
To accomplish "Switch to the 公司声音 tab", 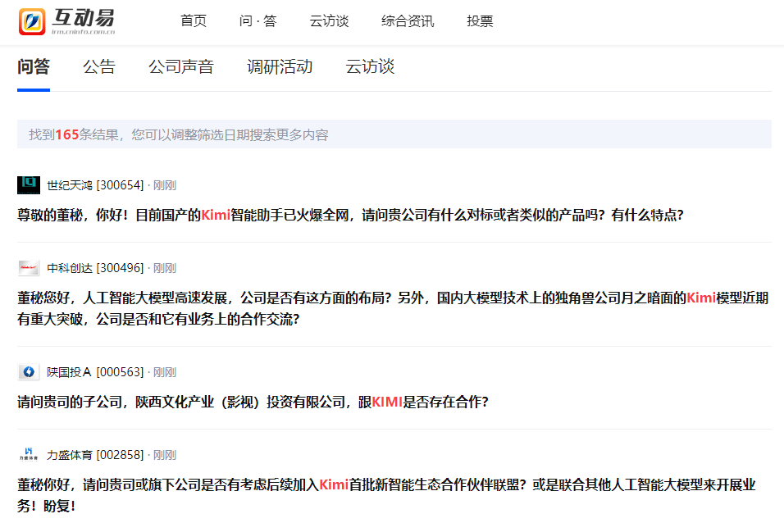I will pyautogui.click(x=181, y=66).
